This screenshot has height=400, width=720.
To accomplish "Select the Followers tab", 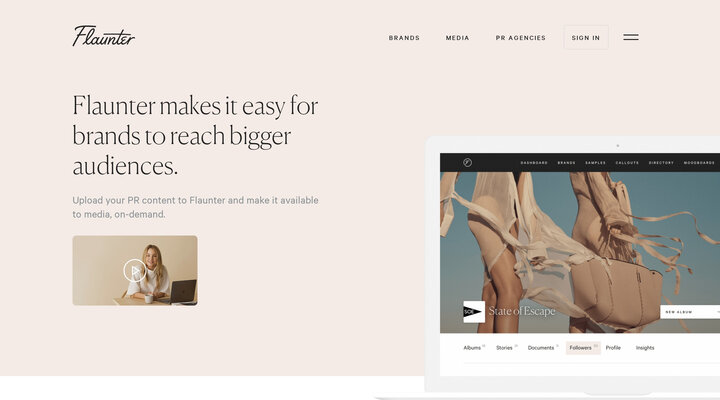I will tap(583, 348).
